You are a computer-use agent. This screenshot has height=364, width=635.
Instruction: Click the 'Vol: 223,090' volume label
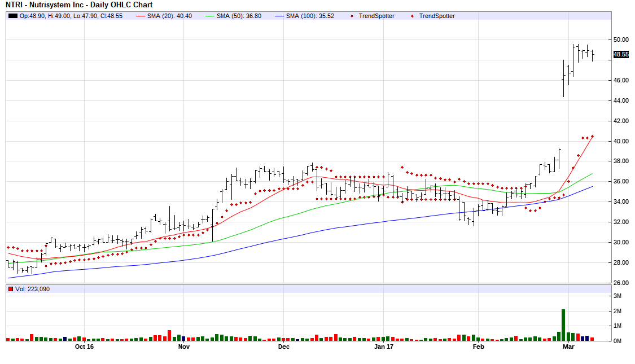click(x=32, y=289)
